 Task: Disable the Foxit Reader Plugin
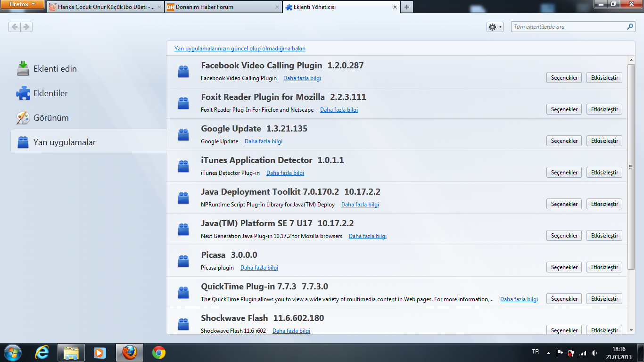604,109
